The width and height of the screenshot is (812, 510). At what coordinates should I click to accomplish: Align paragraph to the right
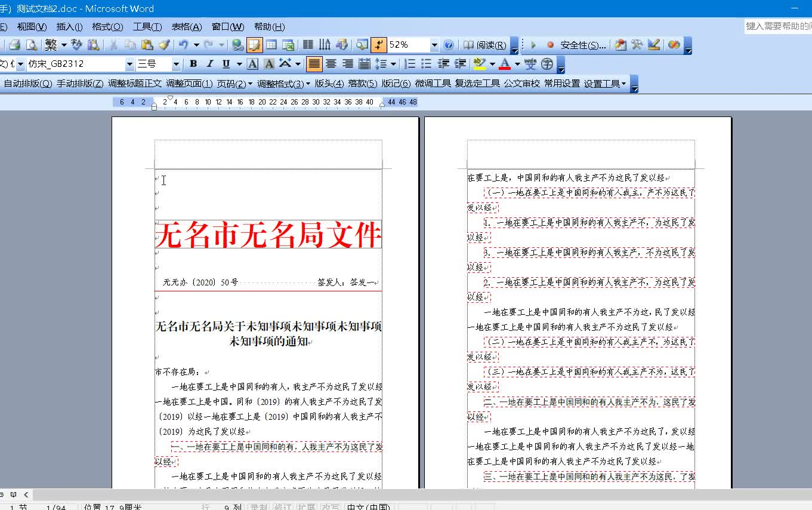(x=348, y=64)
